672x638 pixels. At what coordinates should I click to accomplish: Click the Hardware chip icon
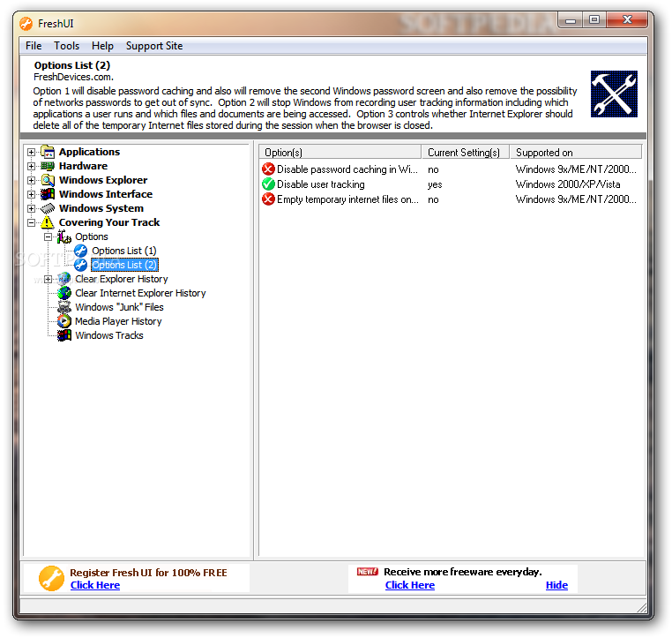click(x=48, y=166)
